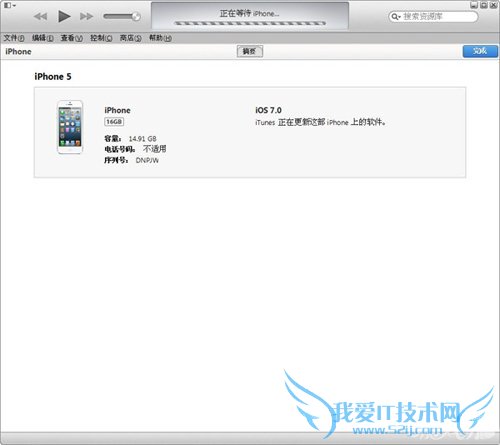Select the 摘要 summary tab button

coord(250,51)
